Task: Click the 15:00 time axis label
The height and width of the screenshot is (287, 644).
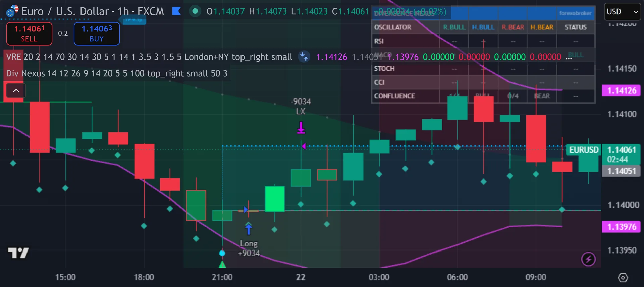Action: 65,277
